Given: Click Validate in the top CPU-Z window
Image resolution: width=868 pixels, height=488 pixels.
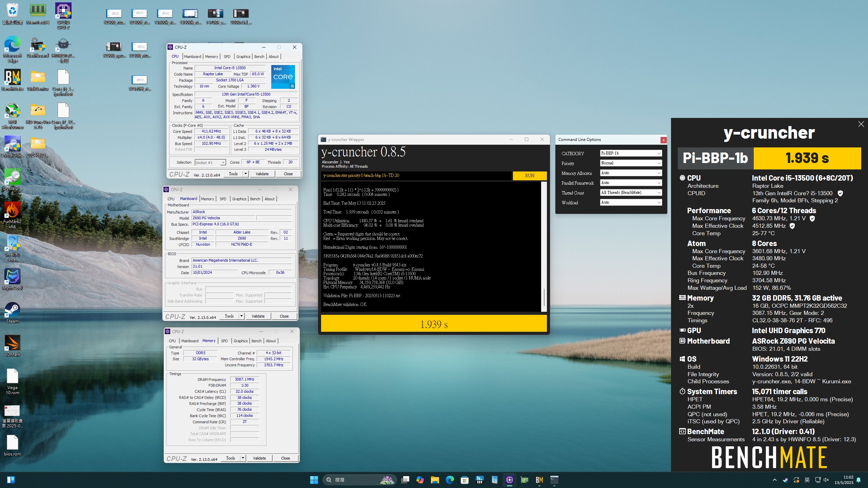Looking at the screenshot, I should [262, 174].
